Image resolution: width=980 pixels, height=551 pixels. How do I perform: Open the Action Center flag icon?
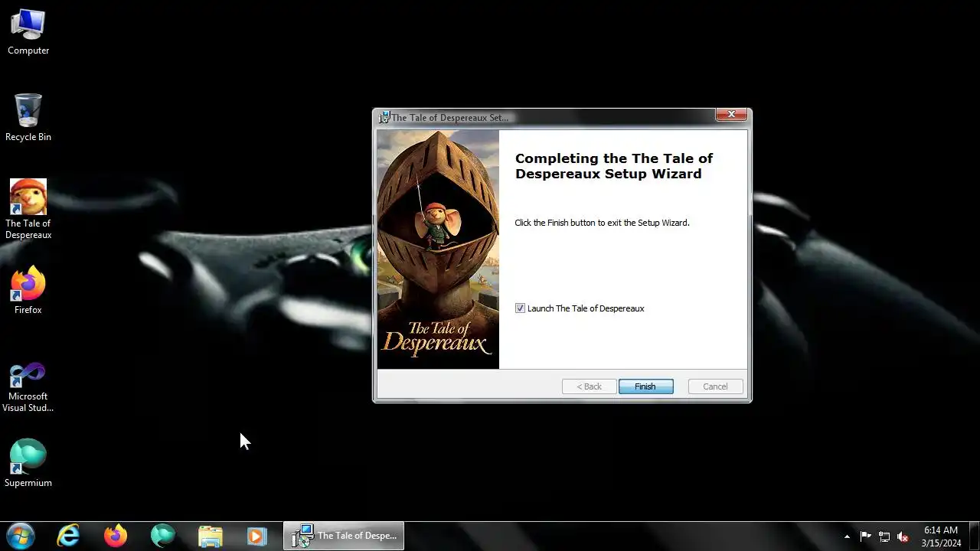click(866, 536)
